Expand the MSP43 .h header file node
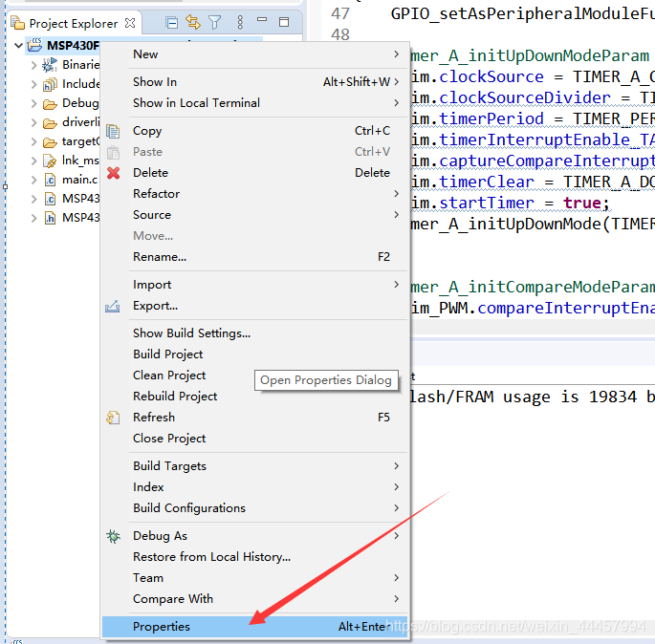655x644 pixels. point(34,218)
